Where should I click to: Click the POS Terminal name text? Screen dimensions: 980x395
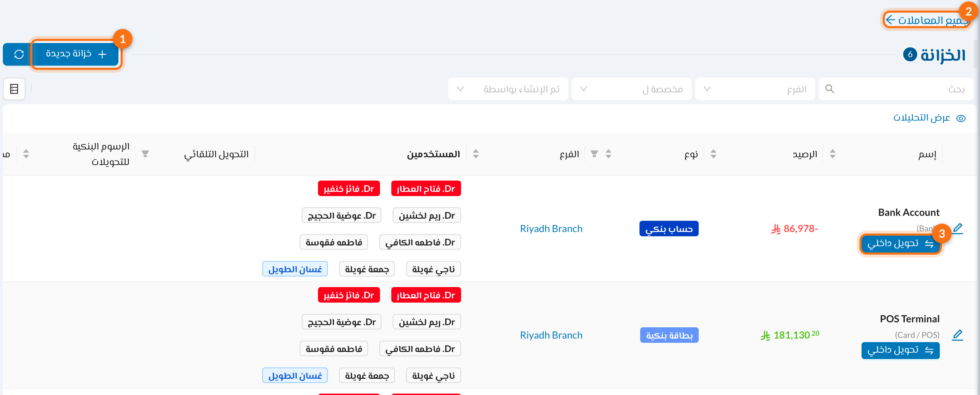click(909, 318)
